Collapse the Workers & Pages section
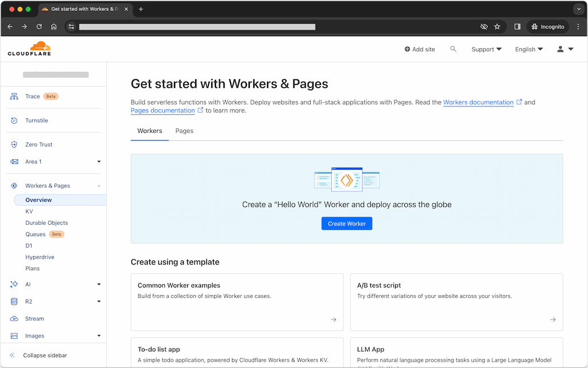 click(x=99, y=186)
